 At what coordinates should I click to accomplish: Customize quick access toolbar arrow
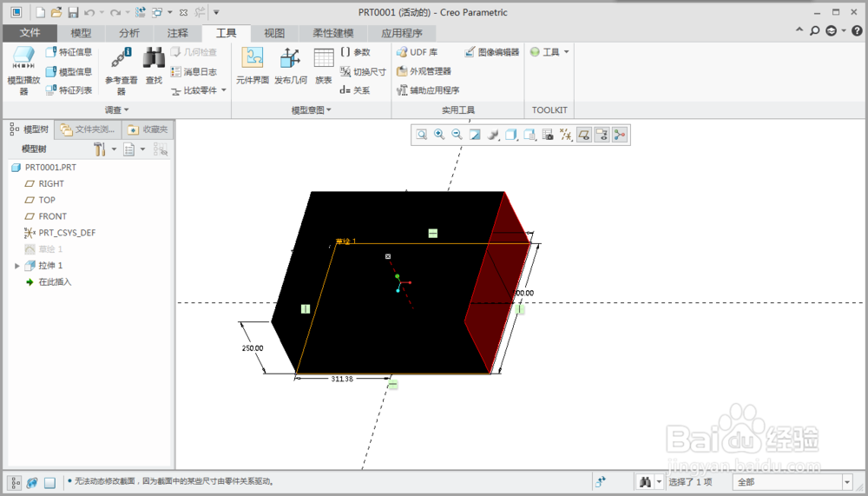coord(216,12)
